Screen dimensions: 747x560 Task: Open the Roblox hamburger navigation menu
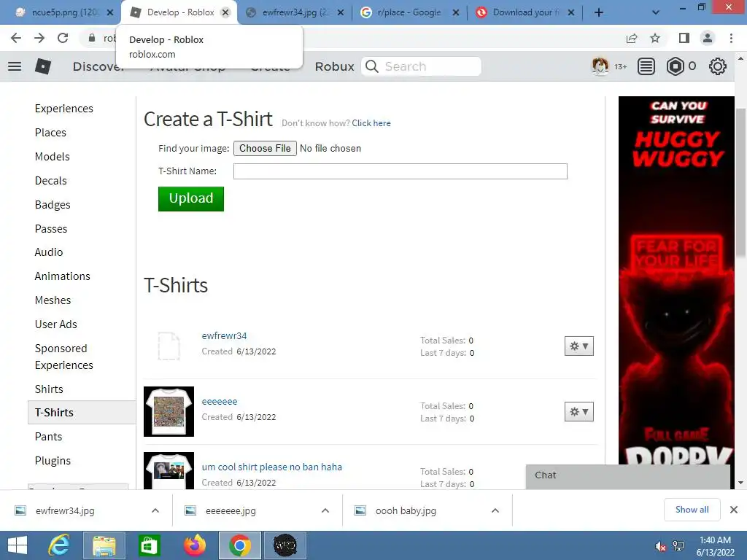(15, 66)
